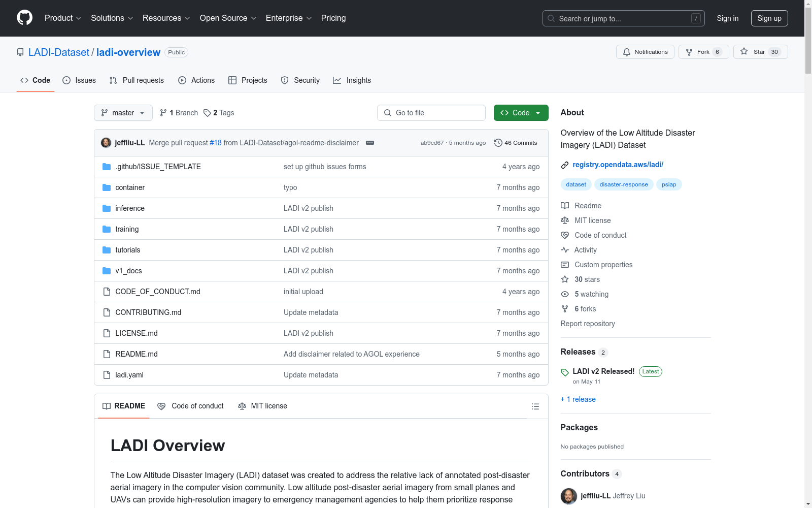Click the MIT license scale icon in About

tap(565, 220)
